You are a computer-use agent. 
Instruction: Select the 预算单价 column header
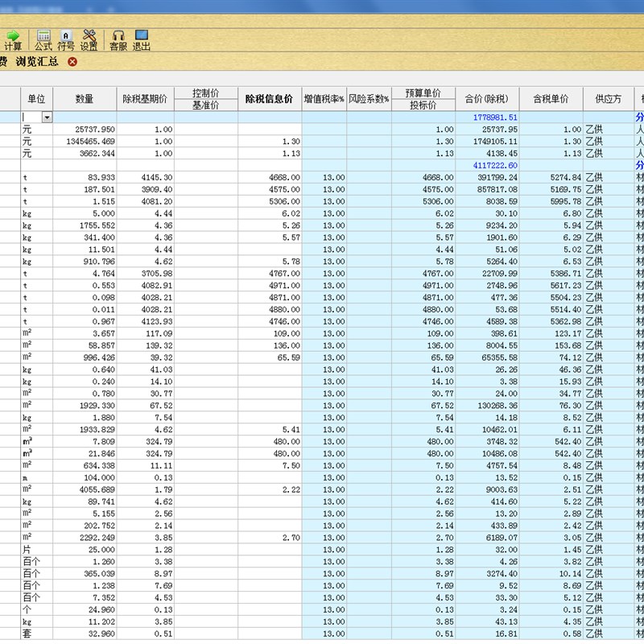click(423, 93)
